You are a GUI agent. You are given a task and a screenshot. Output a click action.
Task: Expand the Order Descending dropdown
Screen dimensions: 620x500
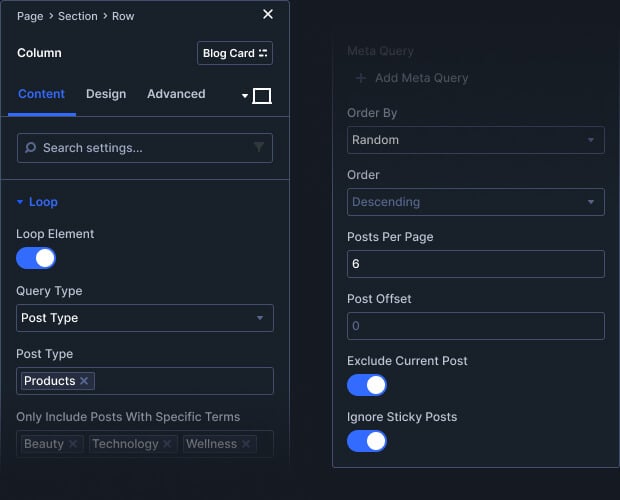point(475,202)
